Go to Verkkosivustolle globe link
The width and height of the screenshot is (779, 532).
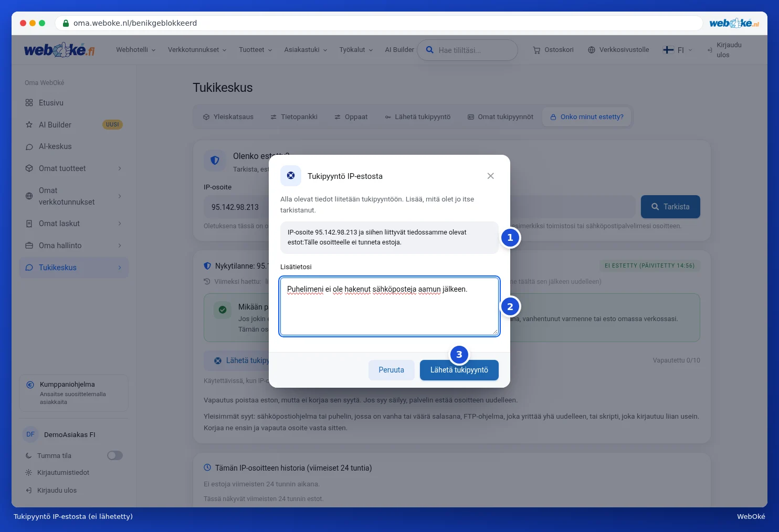[618, 50]
